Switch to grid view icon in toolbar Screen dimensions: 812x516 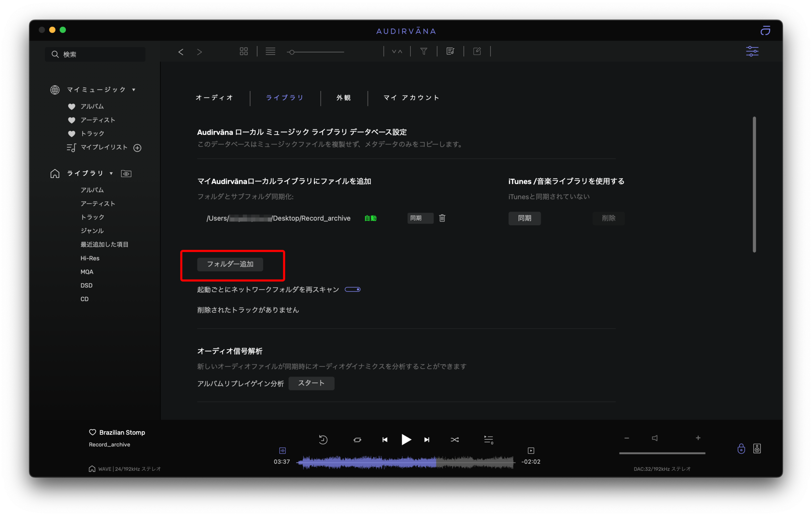(244, 52)
